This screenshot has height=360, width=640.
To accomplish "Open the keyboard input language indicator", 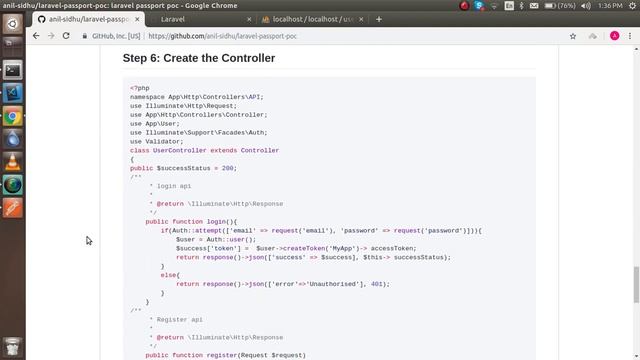I will coord(509,6).
